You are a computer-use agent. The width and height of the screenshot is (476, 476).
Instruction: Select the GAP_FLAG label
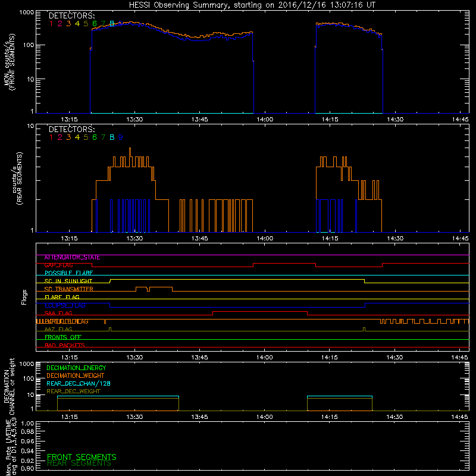(58, 265)
